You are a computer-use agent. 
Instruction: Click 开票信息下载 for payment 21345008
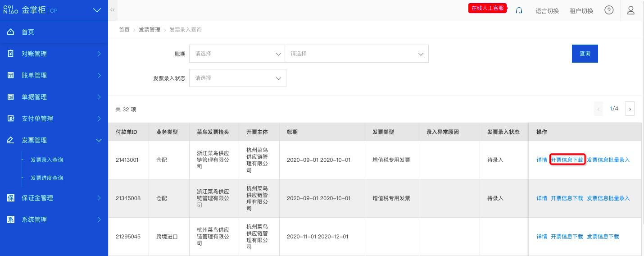click(567, 198)
